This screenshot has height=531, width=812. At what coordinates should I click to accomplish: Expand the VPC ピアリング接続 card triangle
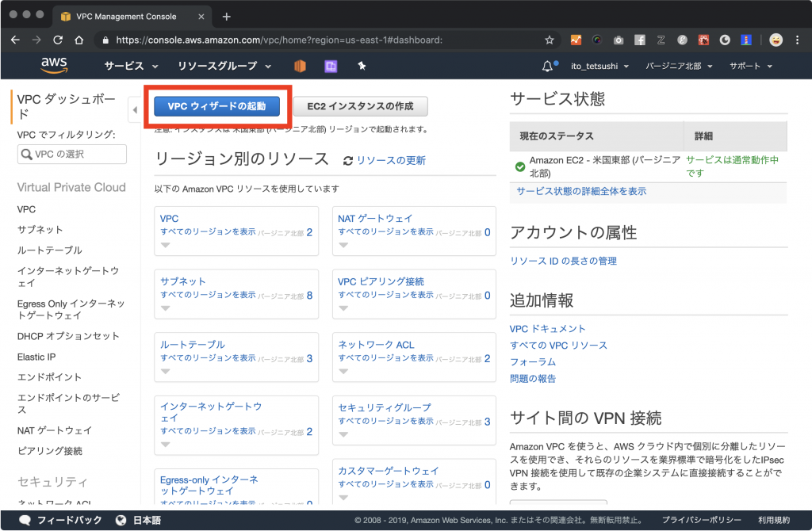(343, 308)
